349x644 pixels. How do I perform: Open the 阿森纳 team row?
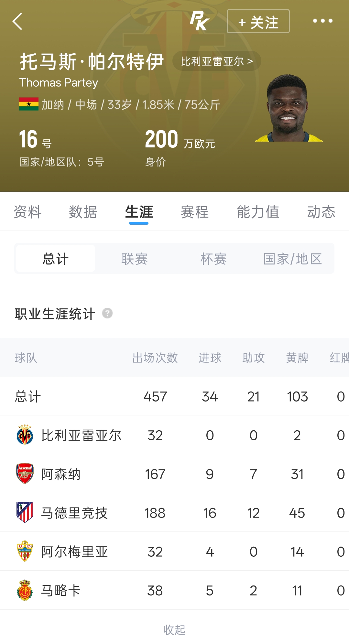click(x=174, y=474)
